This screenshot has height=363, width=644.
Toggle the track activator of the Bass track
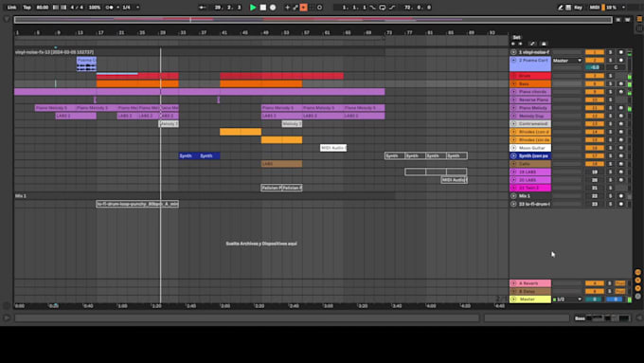[x=595, y=83]
